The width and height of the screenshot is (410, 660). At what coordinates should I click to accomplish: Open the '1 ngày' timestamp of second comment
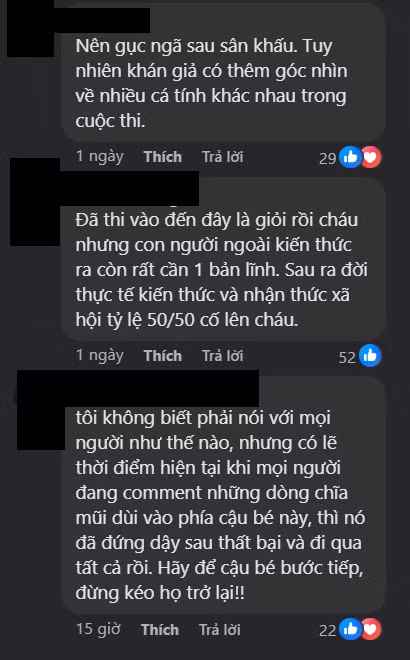[x=100, y=356]
